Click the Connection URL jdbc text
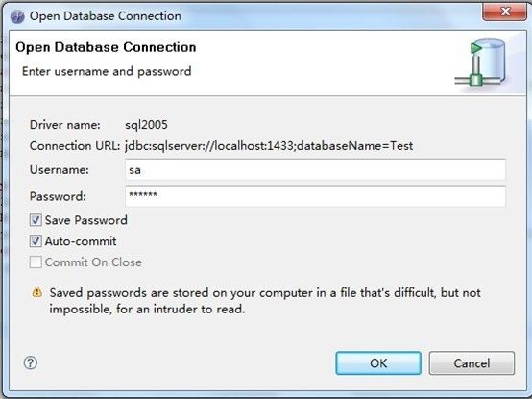 pos(269,146)
